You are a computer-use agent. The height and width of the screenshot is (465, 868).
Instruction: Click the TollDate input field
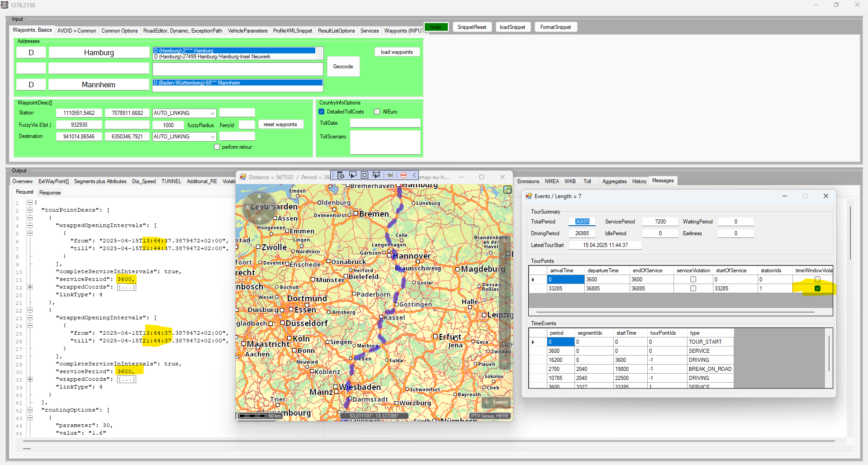[385, 123]
